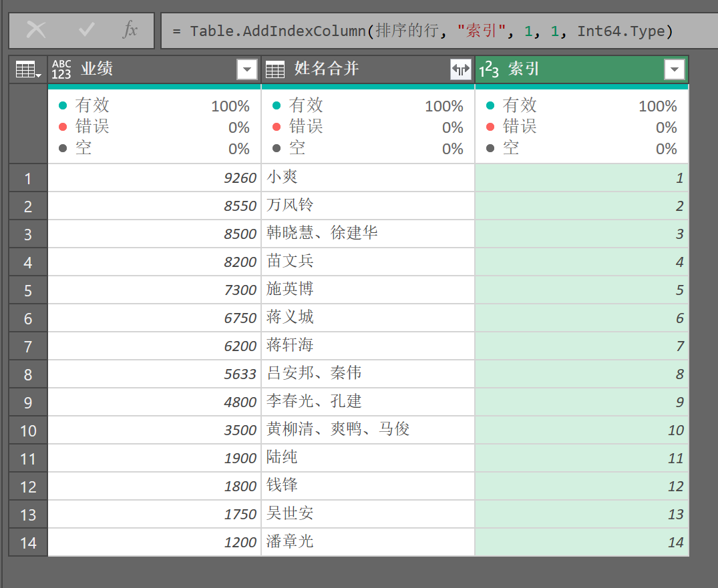Open the fx function insert icon
This screenshot has height=588, width=718.
pos(130,30)
